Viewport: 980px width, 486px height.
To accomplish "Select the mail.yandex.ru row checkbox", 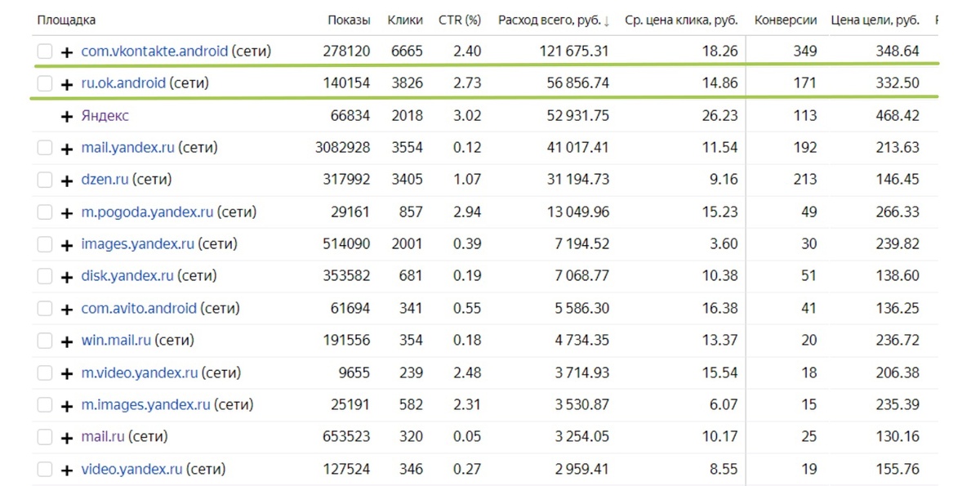I will click(45, 148).
